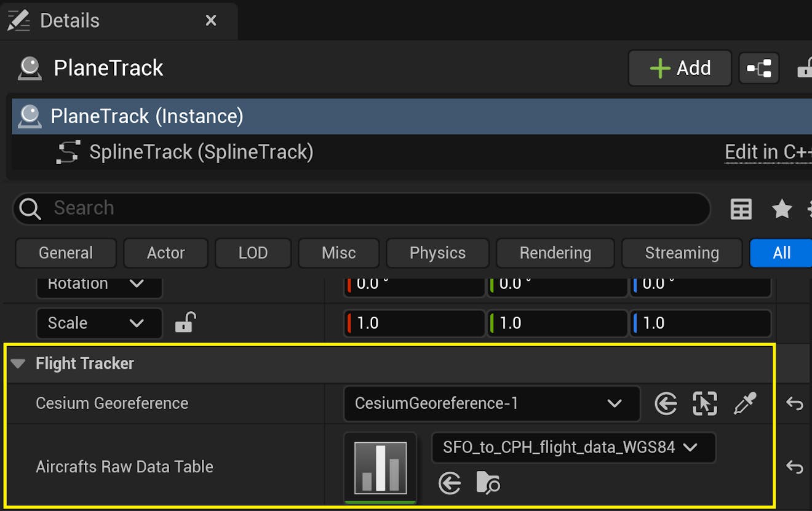The height and width of the screenshot is (511, 812).
Task: Select the PlaneTrack (Instance) row
Action: click(412, 116)
